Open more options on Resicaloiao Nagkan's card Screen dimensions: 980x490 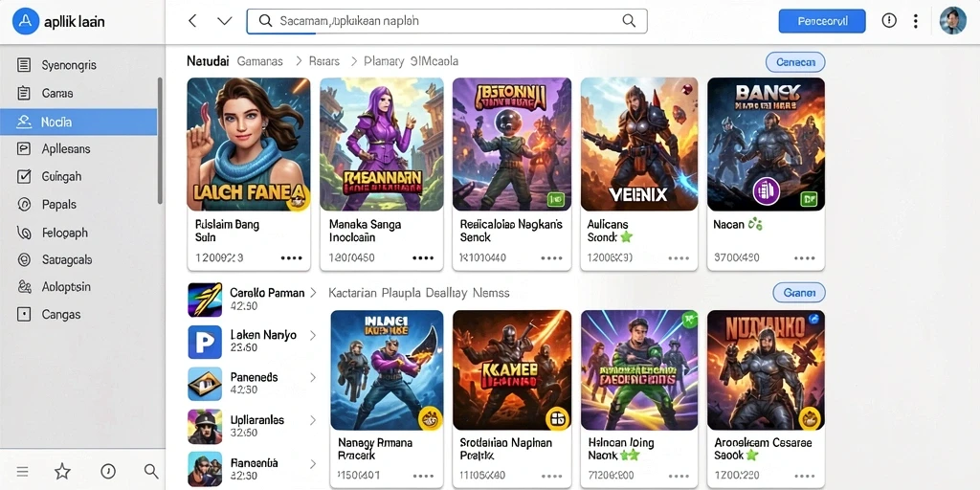(552, 257)
